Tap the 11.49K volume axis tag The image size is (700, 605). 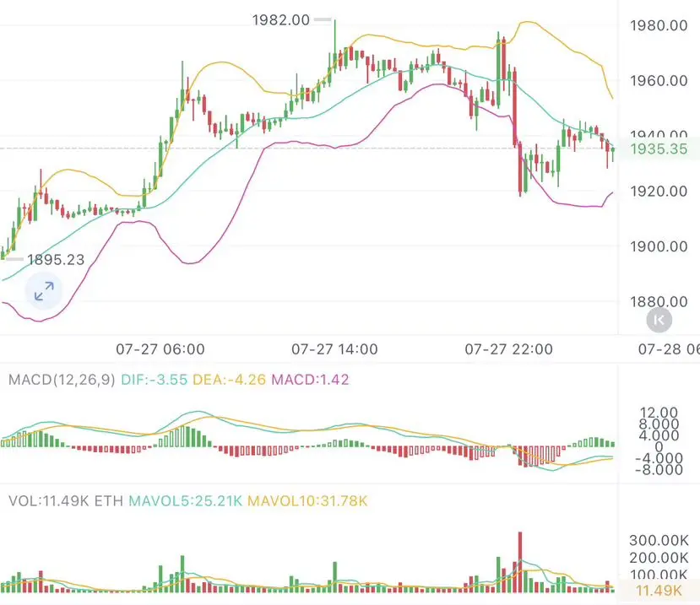(659, 591)
